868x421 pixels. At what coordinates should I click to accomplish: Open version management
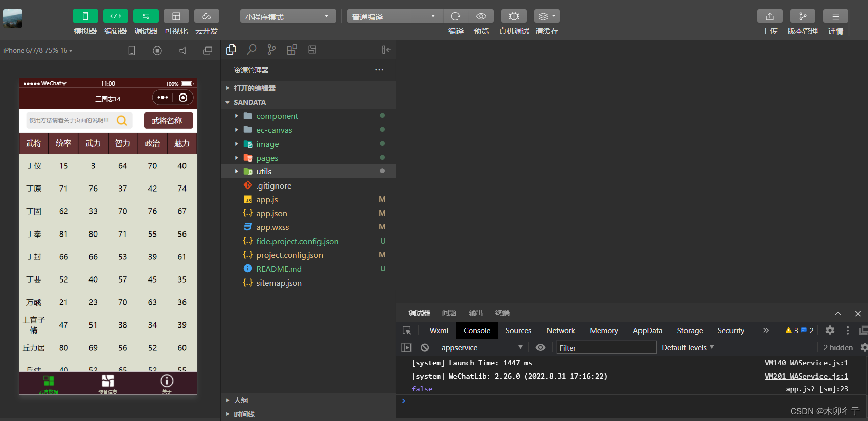pyautogui.click(x=802, y=16)
